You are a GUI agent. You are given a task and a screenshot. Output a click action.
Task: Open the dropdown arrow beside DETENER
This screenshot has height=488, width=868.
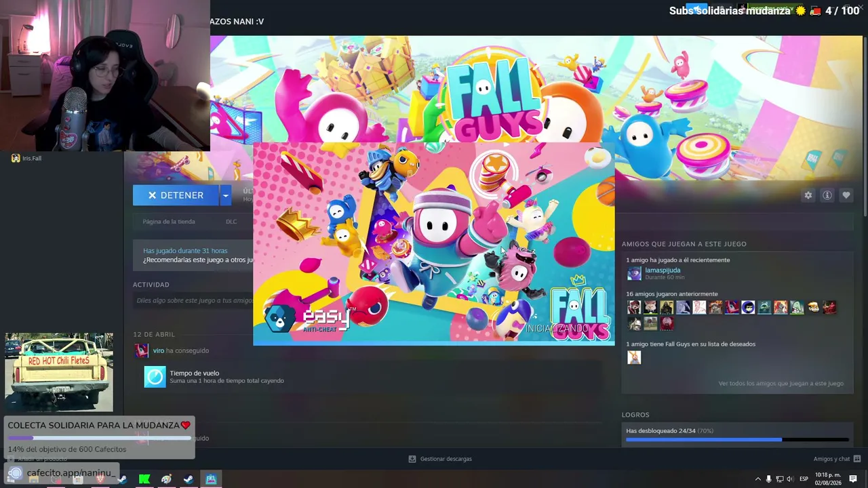(225, 195)
